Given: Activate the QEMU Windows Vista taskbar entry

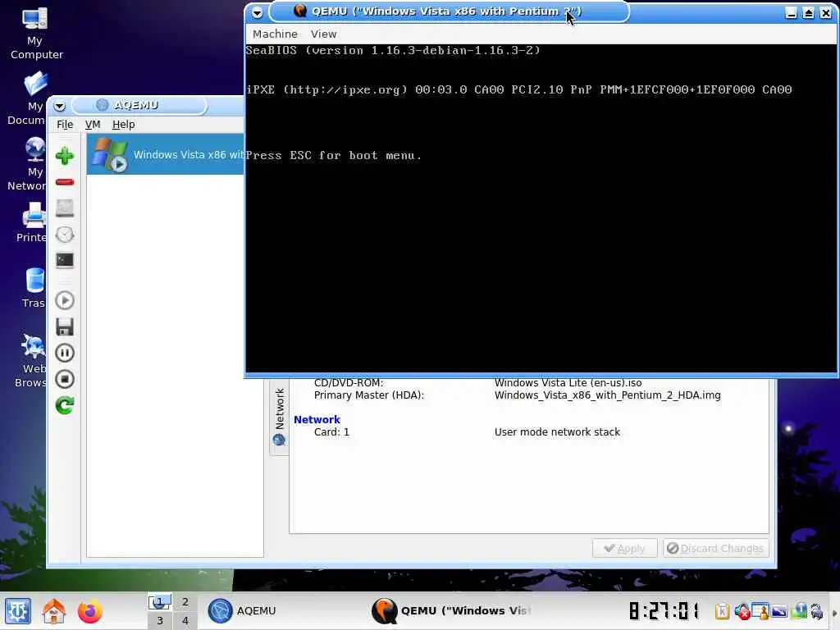Looking at the screenshot, I should coord(451,610).
